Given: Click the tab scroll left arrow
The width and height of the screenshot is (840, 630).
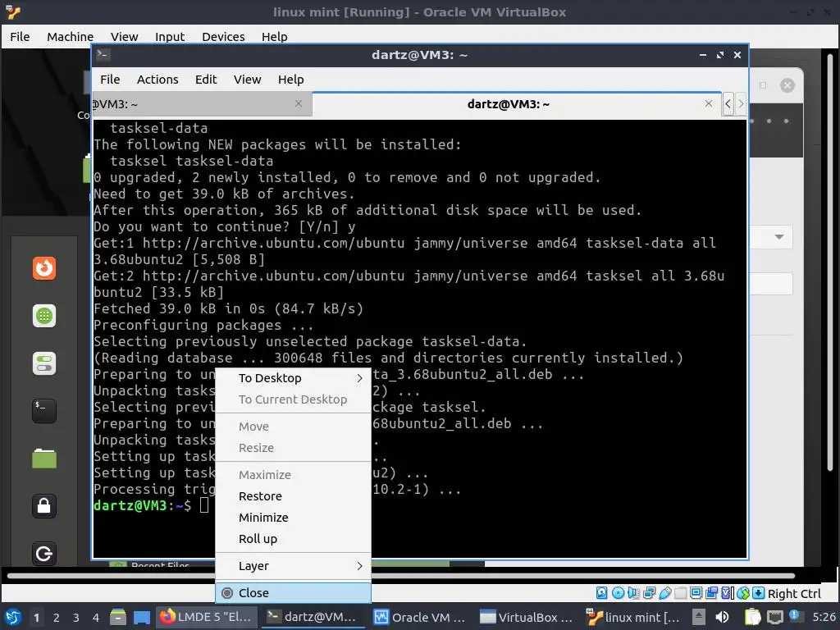Looking at the screenshot, I should coord(728,104).
